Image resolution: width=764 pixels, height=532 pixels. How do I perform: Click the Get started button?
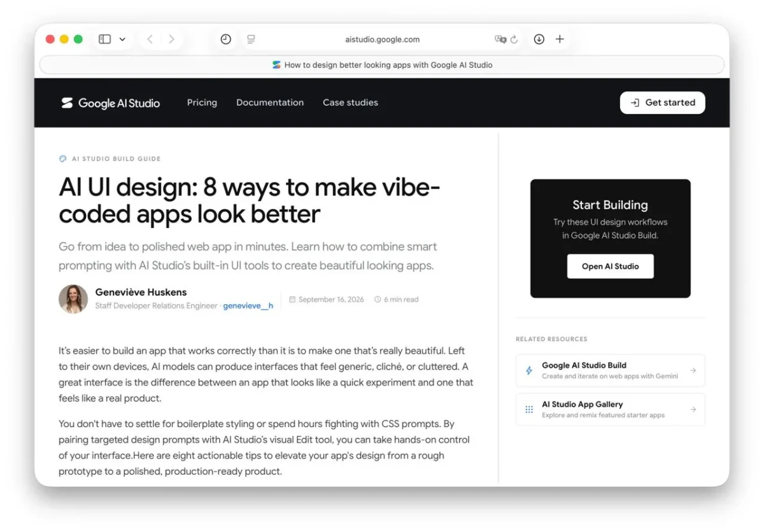pyautogui.click(x=662, y=102)
